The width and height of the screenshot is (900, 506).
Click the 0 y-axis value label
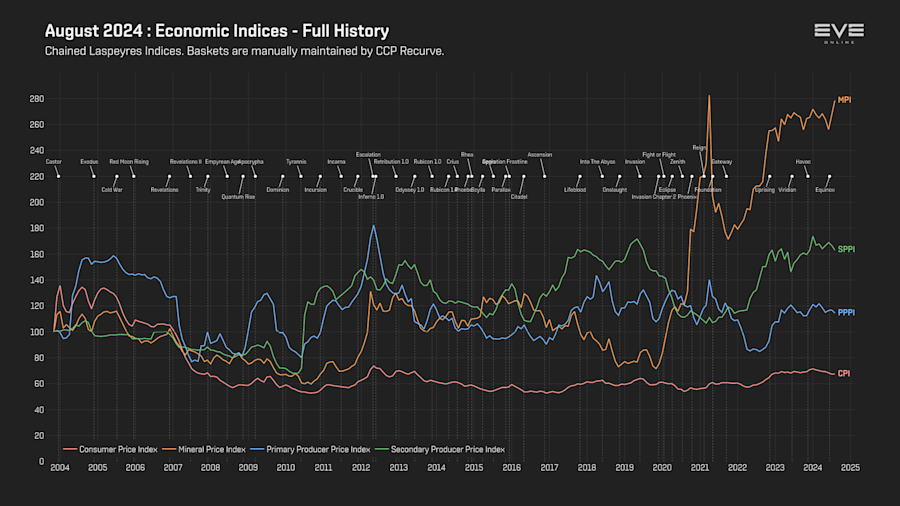click(x=41, y=462)
